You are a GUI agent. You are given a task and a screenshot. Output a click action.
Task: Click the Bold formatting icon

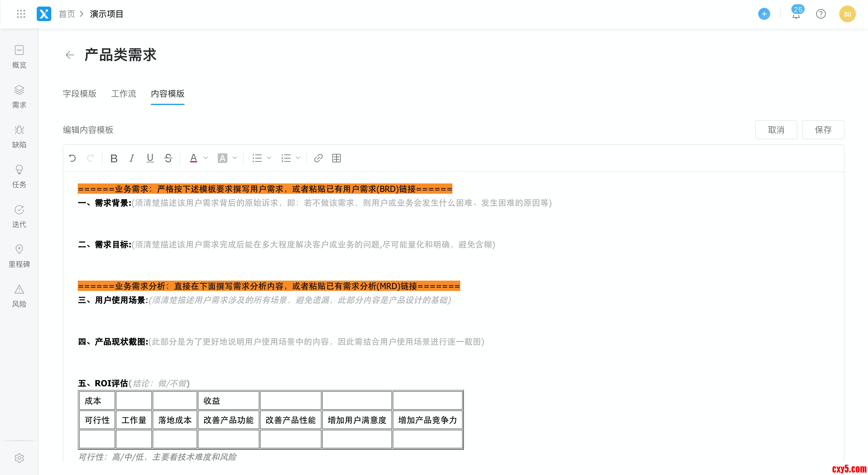coord(114,158)
